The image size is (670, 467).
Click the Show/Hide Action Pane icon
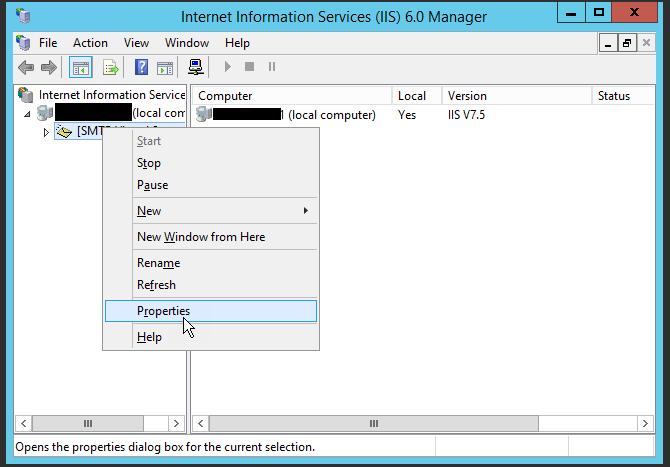pos(165,67)
